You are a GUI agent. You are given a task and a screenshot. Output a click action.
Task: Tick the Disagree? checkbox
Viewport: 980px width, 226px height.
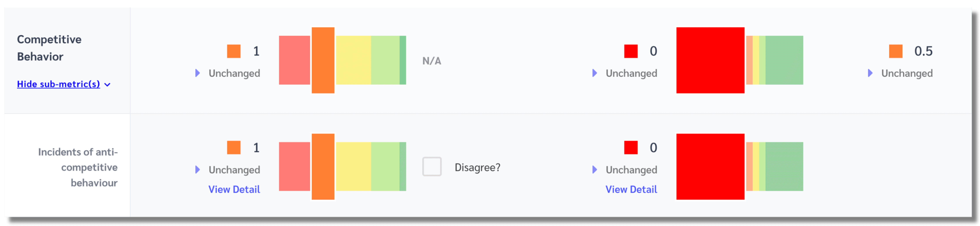432,167
